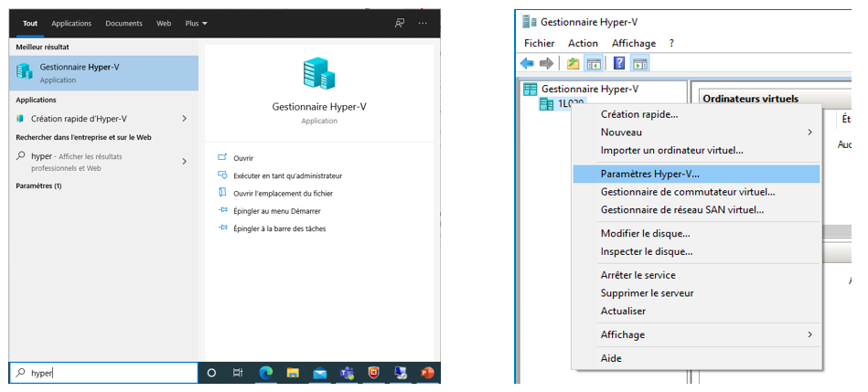Open Gestionnaire de réseau SAN virtuel...

tap(696, 209)
